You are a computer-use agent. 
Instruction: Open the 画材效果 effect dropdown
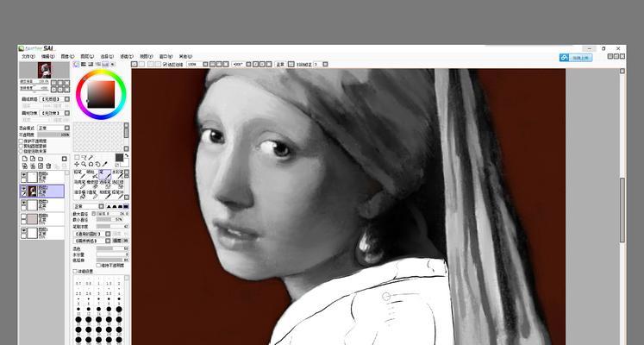point(67,113)
